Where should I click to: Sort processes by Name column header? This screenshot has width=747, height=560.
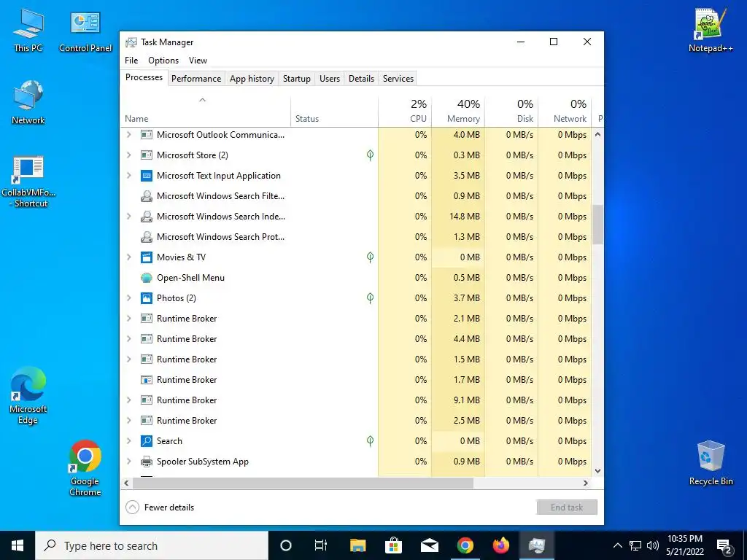pyautogui.click(x=205, y=112)
